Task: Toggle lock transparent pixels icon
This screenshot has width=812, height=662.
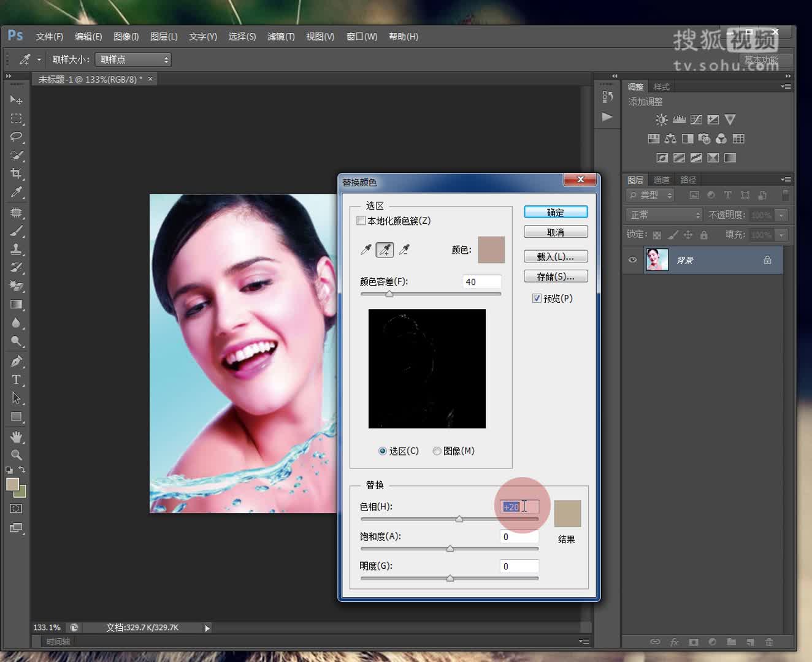Action: 657,235
